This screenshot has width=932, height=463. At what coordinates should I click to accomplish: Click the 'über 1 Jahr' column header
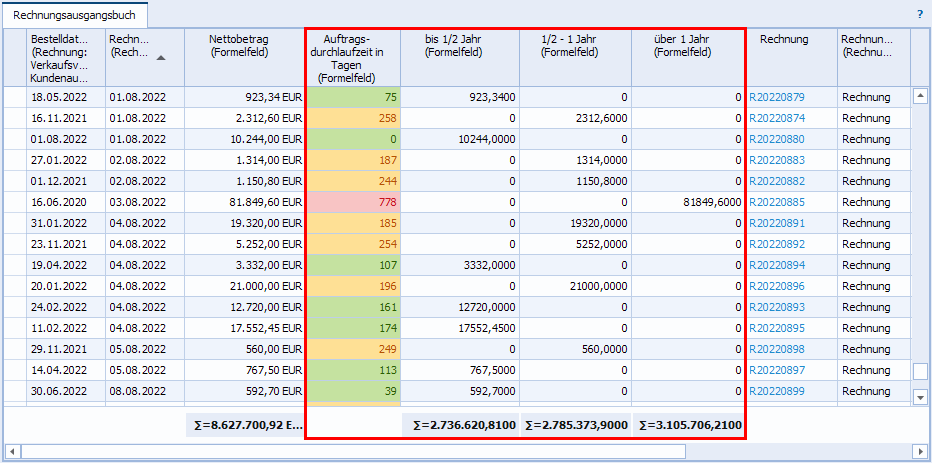(688, 47)
